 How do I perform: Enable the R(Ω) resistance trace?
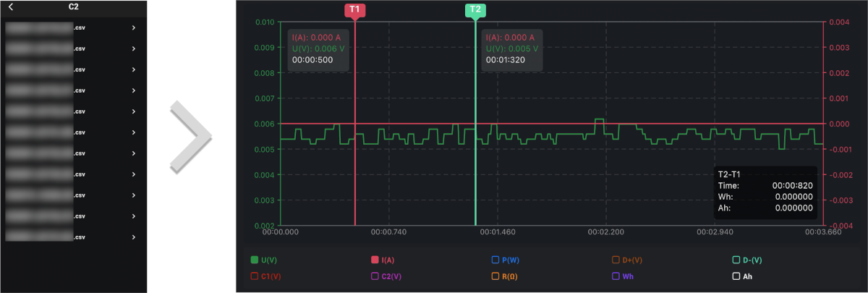pyautogui.click(x=495, y=276)
